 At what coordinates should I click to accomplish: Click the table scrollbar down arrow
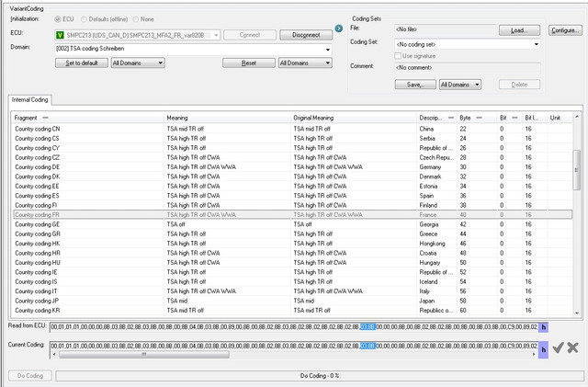point(576,313)
